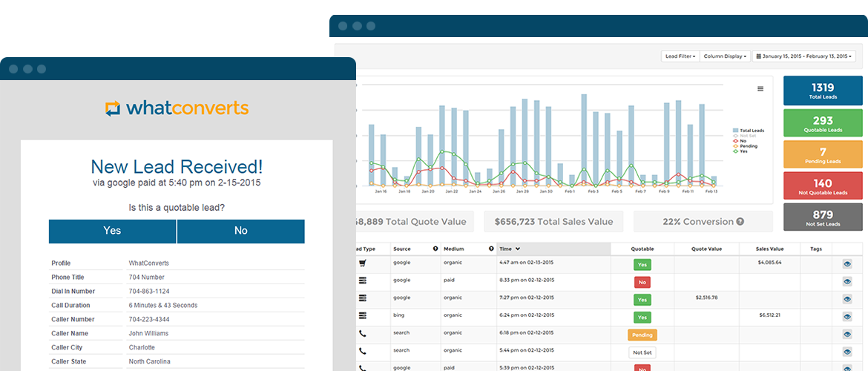The height and width of the screenshot is (371, 868).
Task: Click the quote value $2,516.78
Action: click(706, 298)
